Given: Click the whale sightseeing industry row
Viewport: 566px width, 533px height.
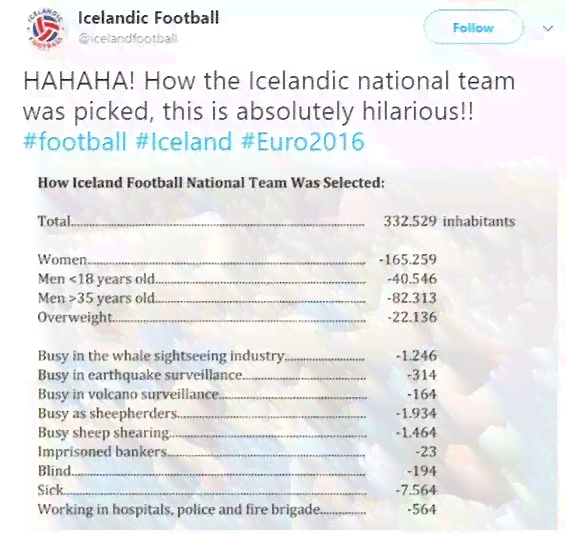Looking at the screenshot, I should click(237, 356).
